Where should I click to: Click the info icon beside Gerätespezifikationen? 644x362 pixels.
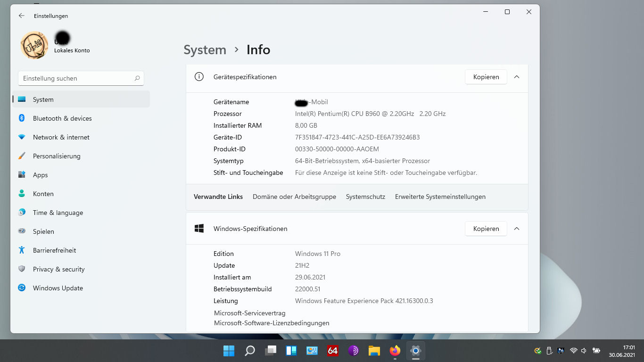[x=199, y=77]
